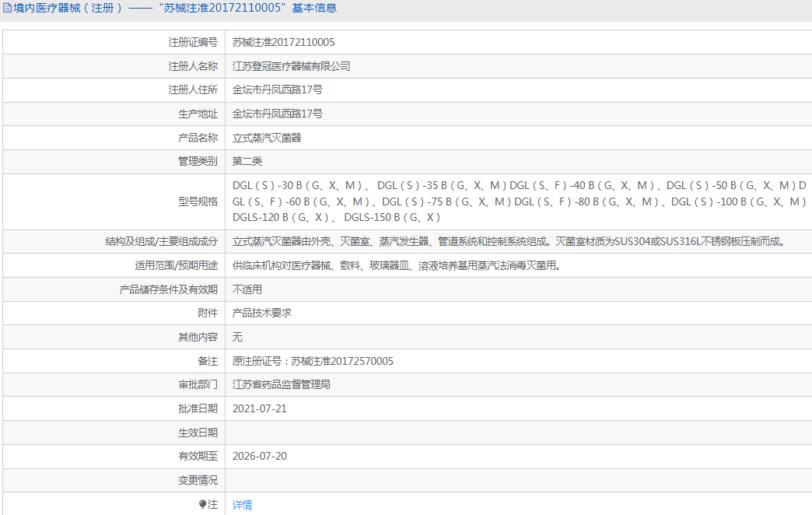The image size is (812, 515).
Task: Click the document icon before 境内医疗器械 title
Action: click(x=7, y=8)
